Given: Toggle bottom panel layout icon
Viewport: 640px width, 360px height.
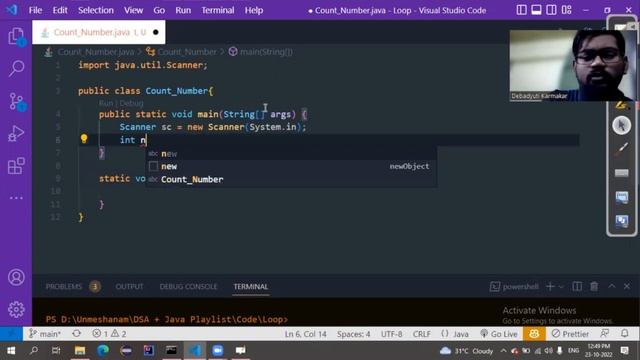Looking at the screenshot, I should pos(536,10).
